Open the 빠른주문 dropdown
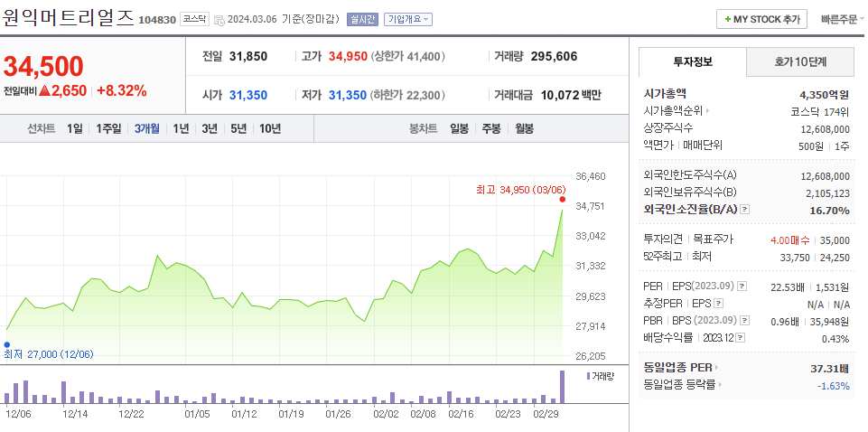The image size is (868, 432). [x=843, y=19]
